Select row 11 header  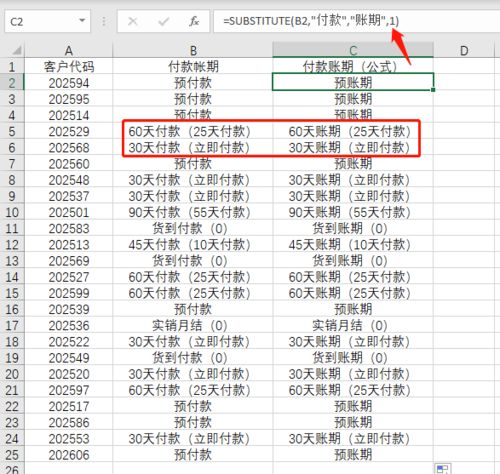pos(12,229)
